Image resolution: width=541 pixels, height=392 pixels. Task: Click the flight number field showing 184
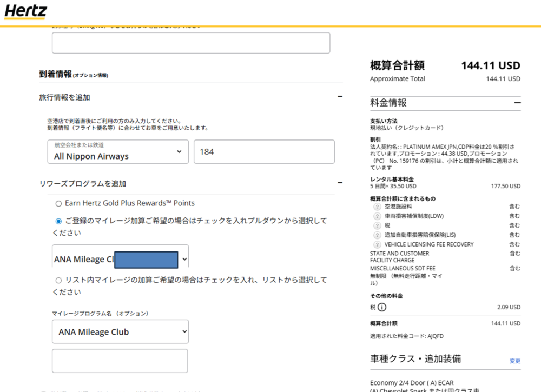point(264,152)
